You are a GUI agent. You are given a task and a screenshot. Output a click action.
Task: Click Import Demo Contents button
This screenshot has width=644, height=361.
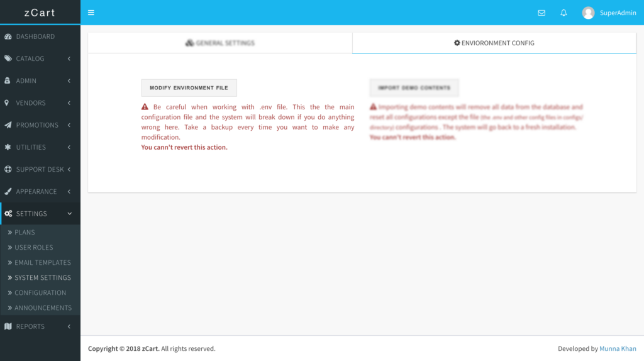[414, 88]
